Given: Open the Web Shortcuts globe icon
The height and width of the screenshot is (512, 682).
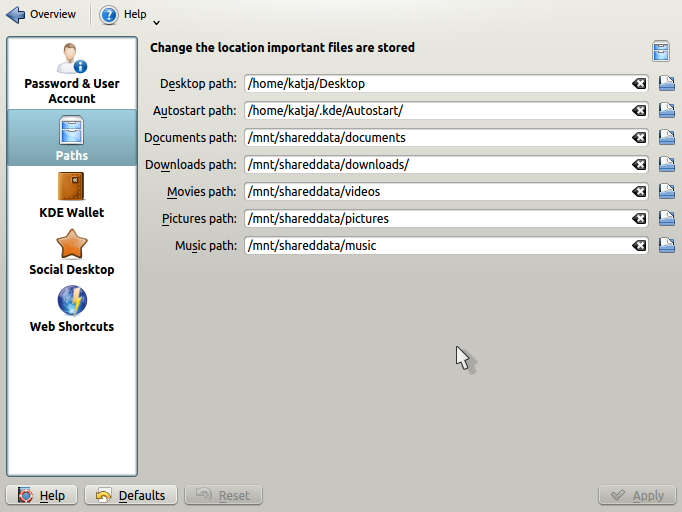Looking at the screenshot, I should pos(71,301).
